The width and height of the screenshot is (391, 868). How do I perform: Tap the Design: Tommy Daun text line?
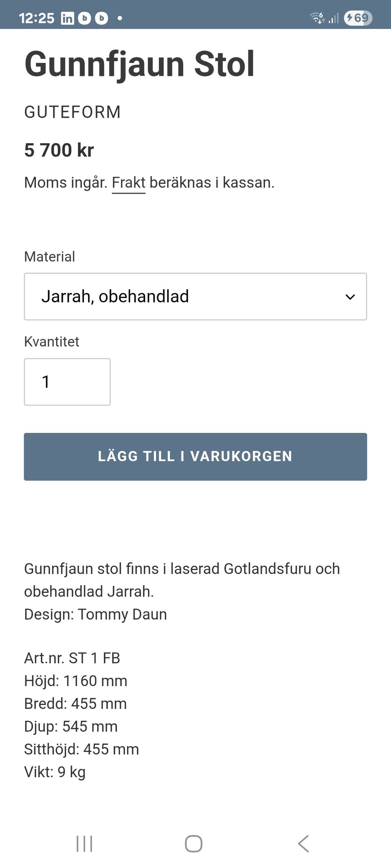pyautogui.click(x=95, y=614)
